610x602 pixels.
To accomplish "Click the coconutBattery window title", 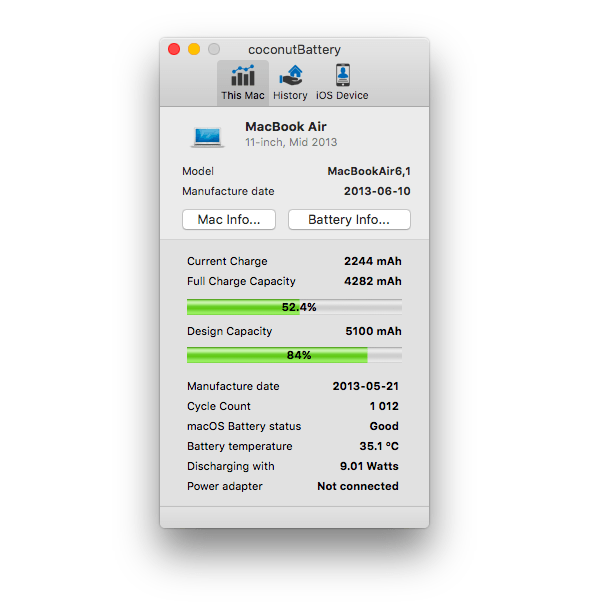I will point(294,49).
